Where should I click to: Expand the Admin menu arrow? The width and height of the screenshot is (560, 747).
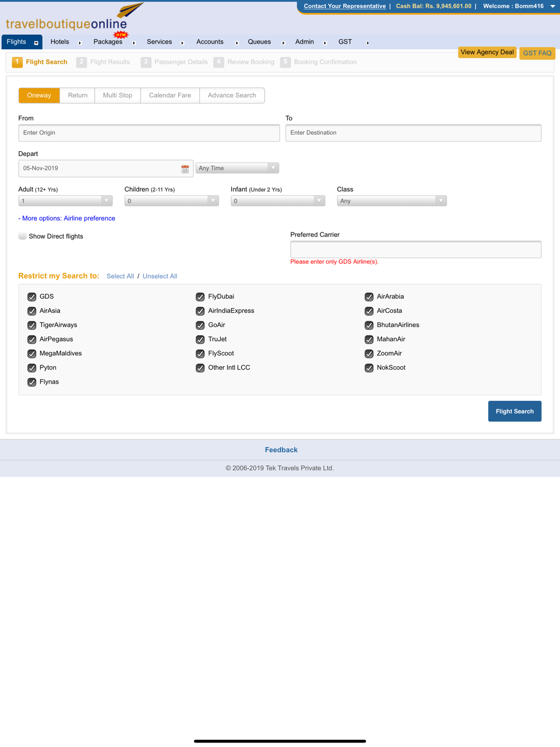[325, 43]
